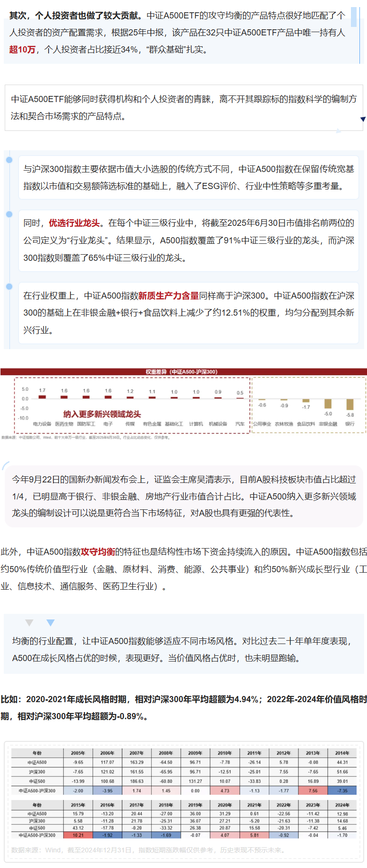Click the red highlighted "攻守均衡" in the 此外 paragraph

98,552
